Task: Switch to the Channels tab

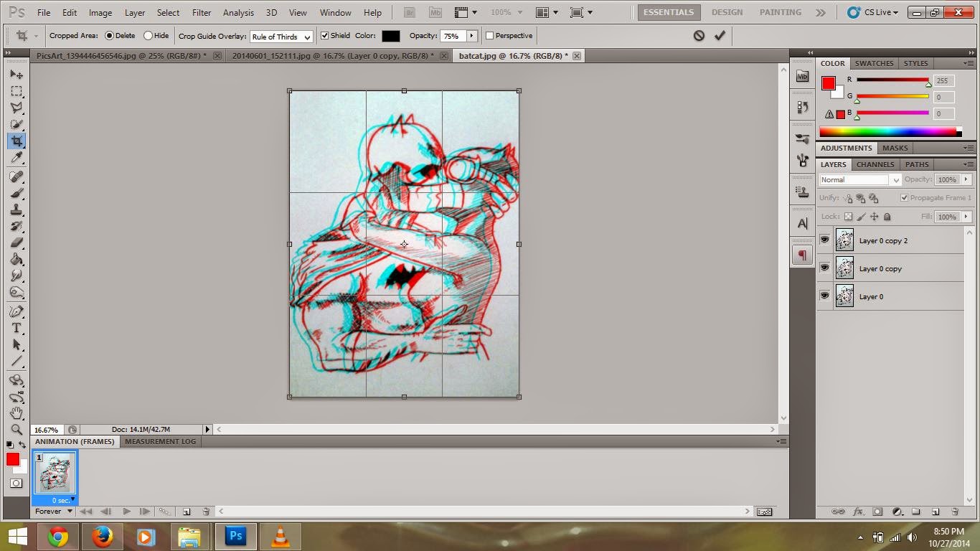Action: point(875,164)
